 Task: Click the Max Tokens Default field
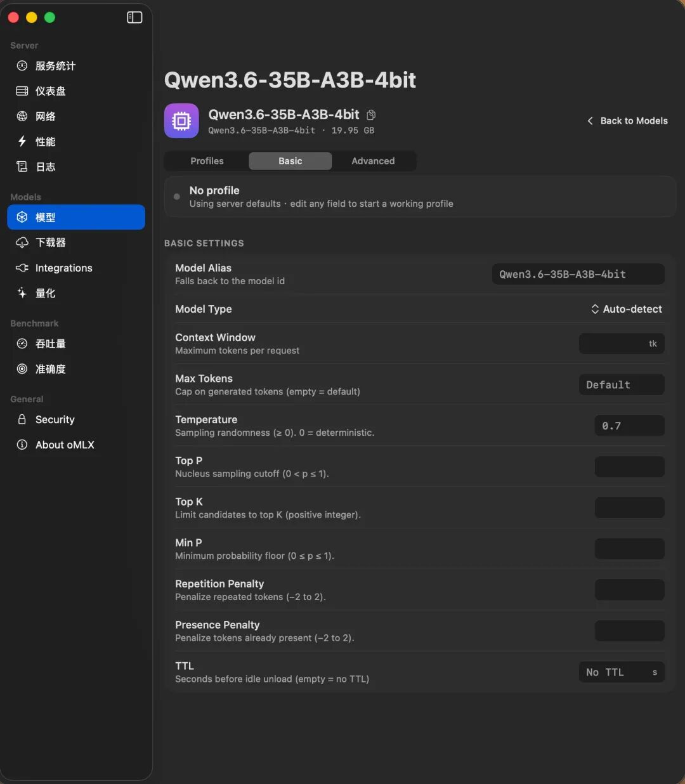tap(622, 385)
